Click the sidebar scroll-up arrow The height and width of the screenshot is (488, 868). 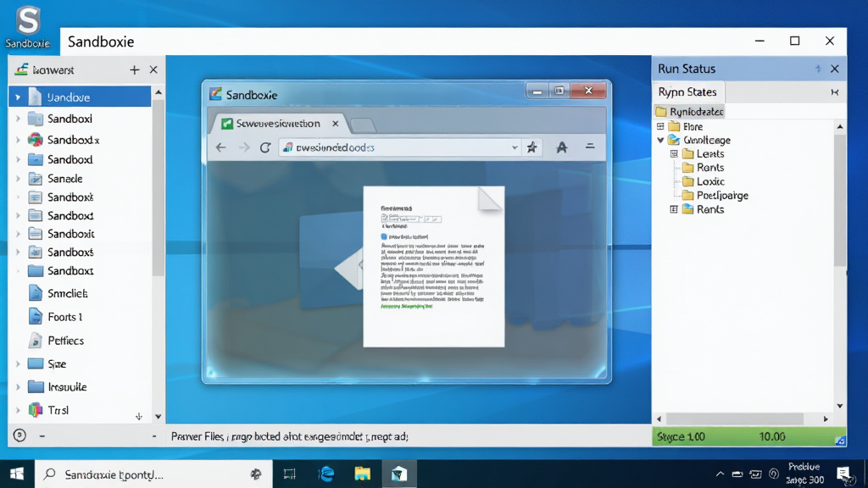[x=159, y=91]
